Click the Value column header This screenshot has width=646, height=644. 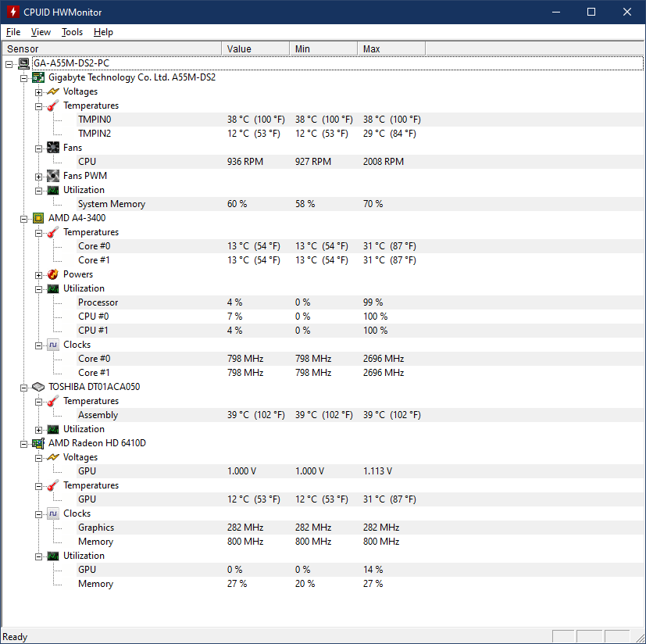(255, 48)
